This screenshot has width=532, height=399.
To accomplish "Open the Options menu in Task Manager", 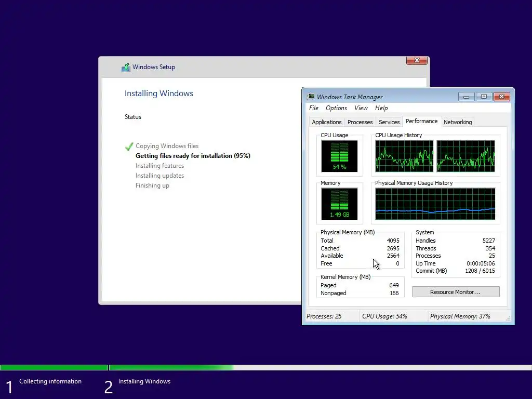I will 336,108.
